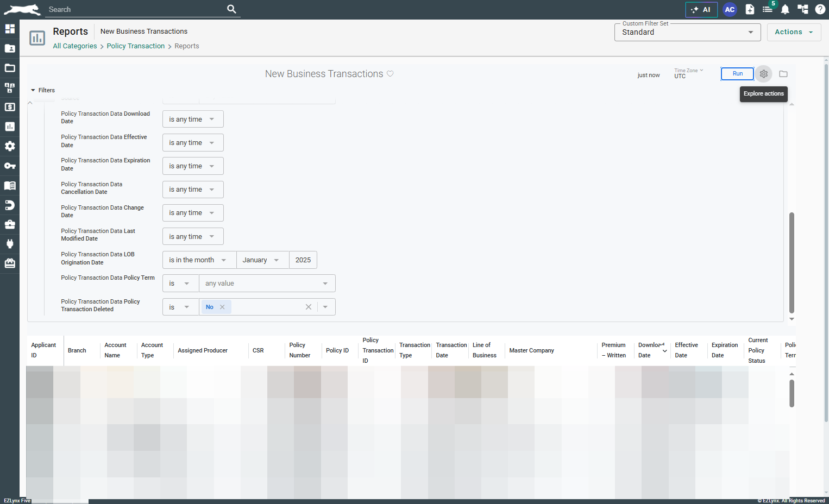This screenshot has width=829, height=504.
Task: Click the Search field
Action: point(135,9)
